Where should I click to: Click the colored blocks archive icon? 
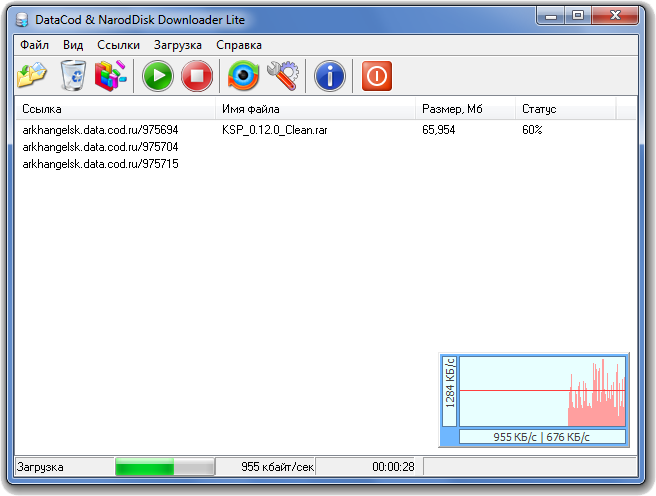(x=110, y=76)
